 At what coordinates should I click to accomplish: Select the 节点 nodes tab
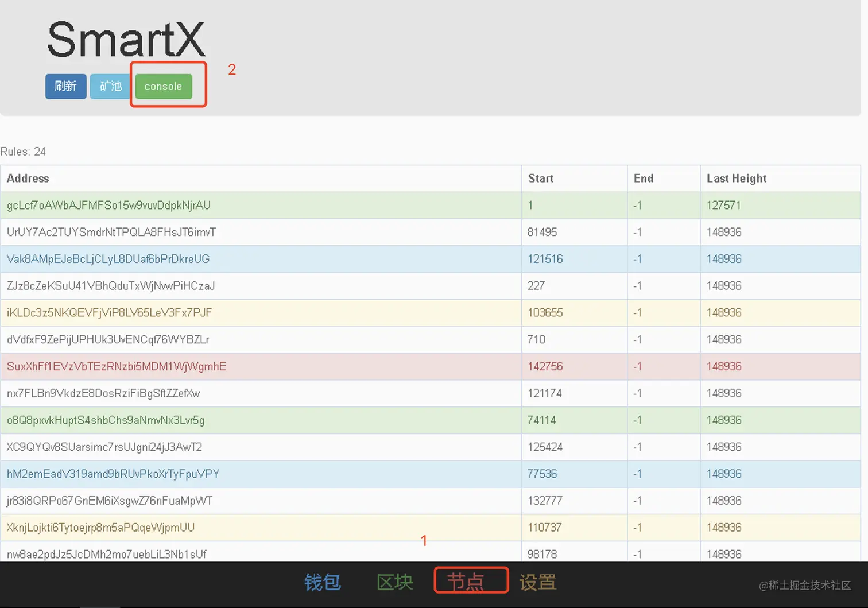coord(466,582)
